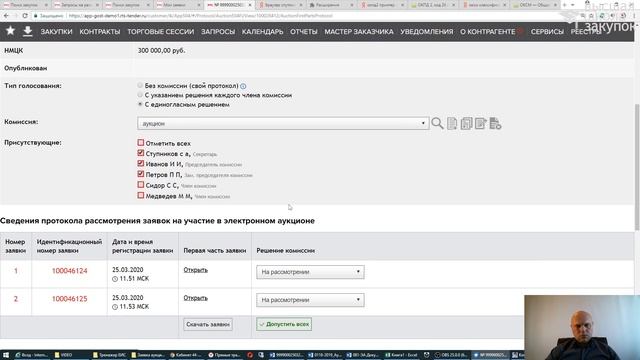The width and height of the screenshot is (640, 360).
Task: Click the single document icon next to the magnifier
Action: pos(452,123)
